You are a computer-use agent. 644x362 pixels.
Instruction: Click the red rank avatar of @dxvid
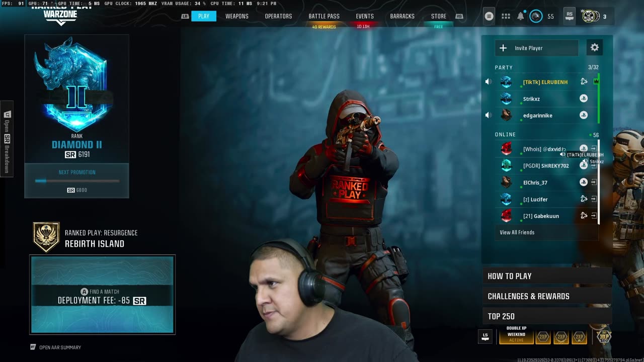[x=506, y=149]
